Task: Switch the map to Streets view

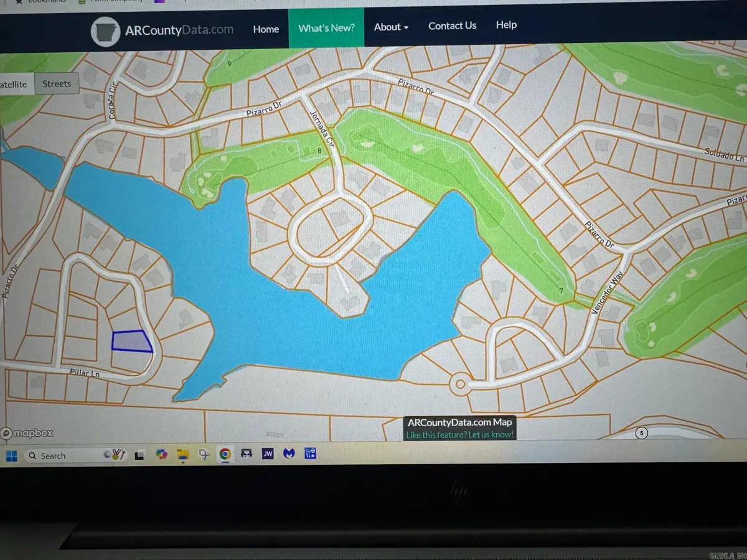Action: (x=57, y=83)
